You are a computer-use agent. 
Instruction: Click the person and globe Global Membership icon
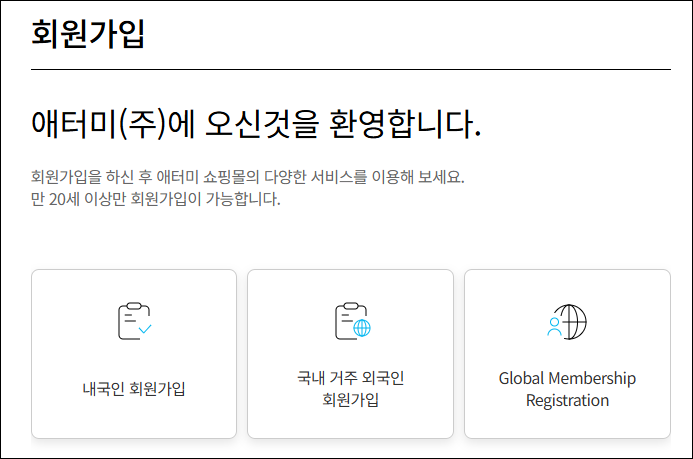(x=567, y=322)
